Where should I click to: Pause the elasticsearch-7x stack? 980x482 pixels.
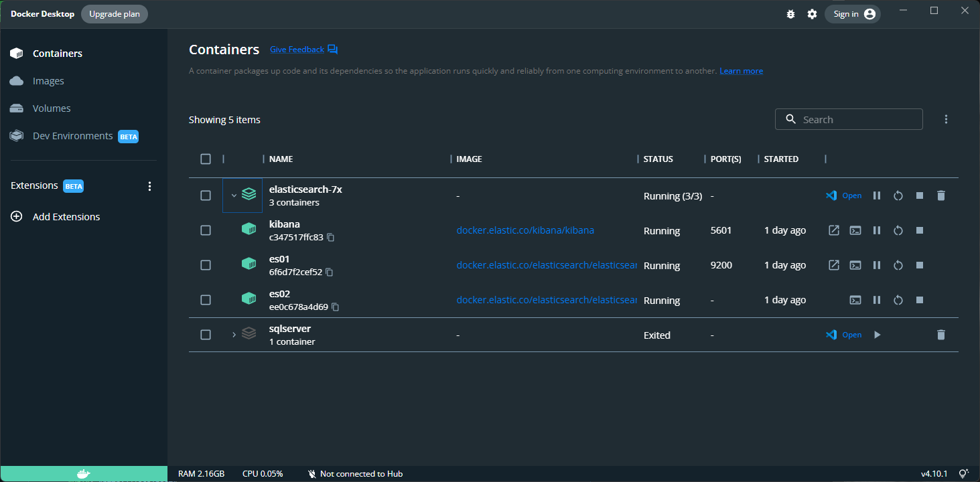tap(877, 195)
